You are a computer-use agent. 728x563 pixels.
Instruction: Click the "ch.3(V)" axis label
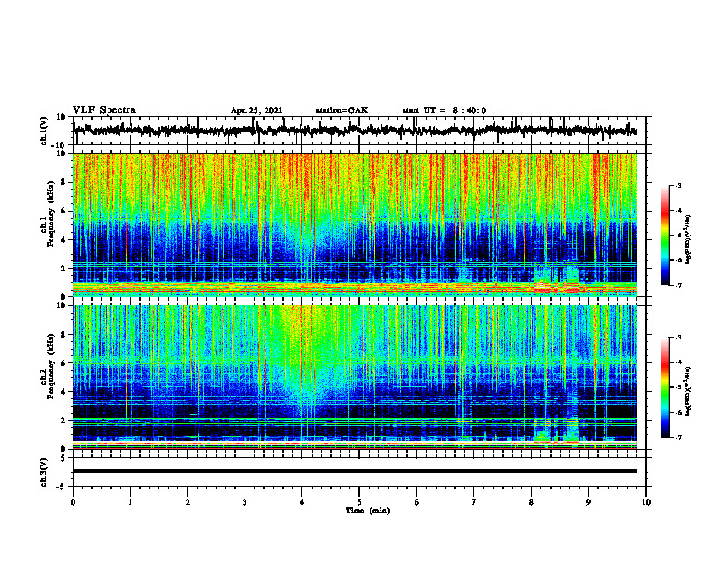pyautogui.click(x=44, y=472)
